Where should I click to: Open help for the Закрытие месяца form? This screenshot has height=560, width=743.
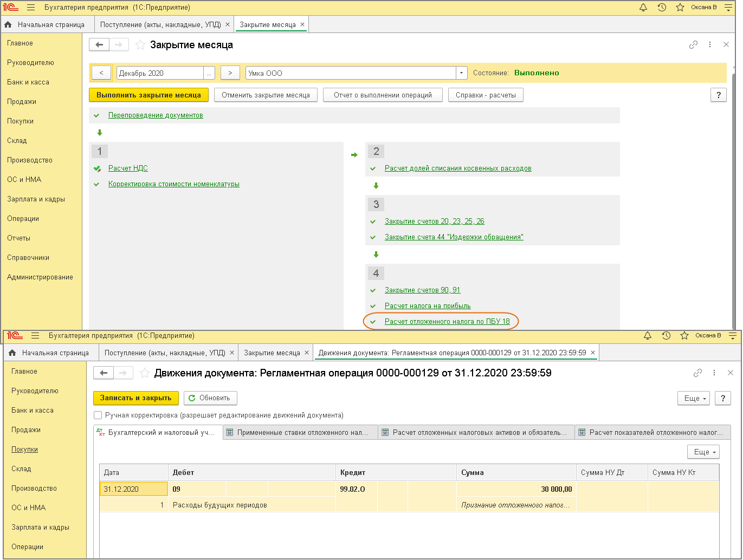718,95
